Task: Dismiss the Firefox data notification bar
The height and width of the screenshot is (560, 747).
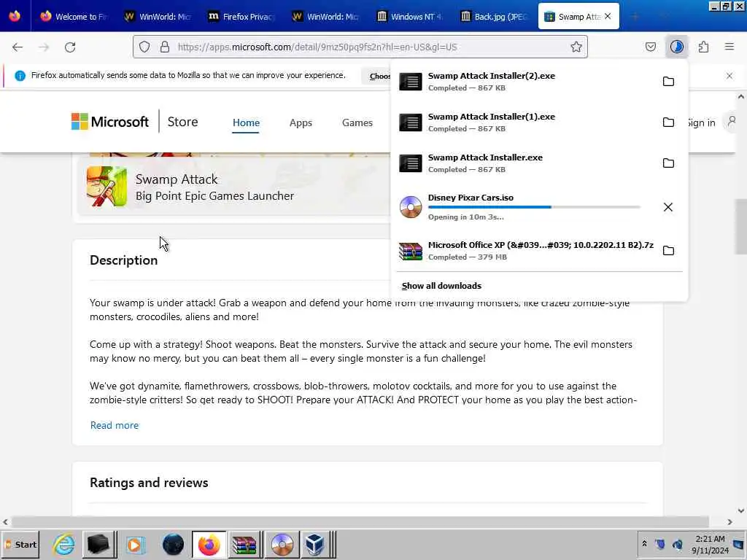Action: [729, 76]
